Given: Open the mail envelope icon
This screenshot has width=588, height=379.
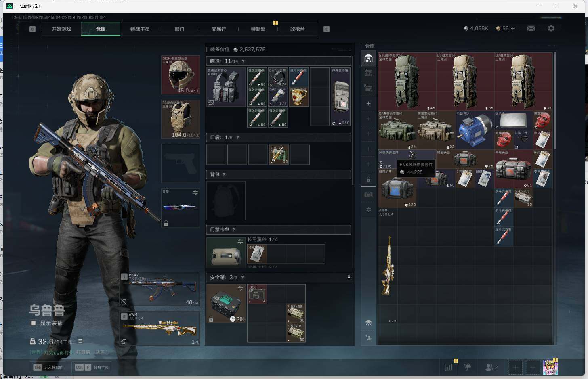Looking at the screenshot, I should pos(531,28).
